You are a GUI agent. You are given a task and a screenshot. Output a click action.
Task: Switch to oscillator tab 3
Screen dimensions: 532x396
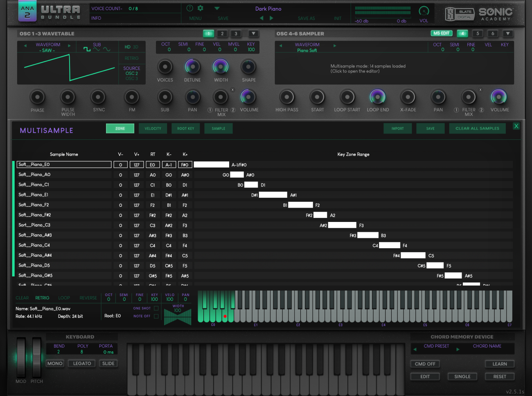[x=236, y=34]
